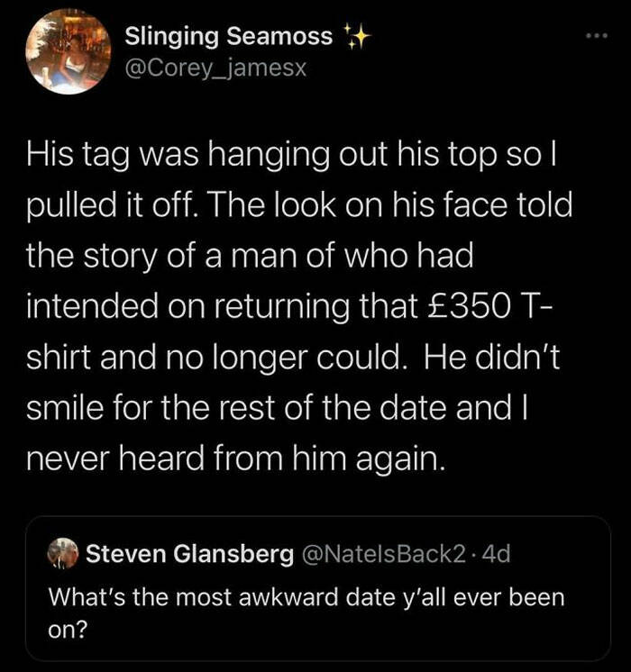The height and width of the screenshot is (672, 631).
Task: Click Steven Glansberg's small avatar
Action: click(63, 553)
